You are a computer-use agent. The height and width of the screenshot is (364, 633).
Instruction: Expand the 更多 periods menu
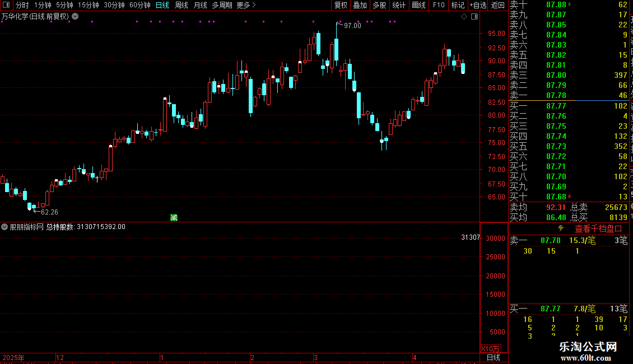click(x=246, y=5)
